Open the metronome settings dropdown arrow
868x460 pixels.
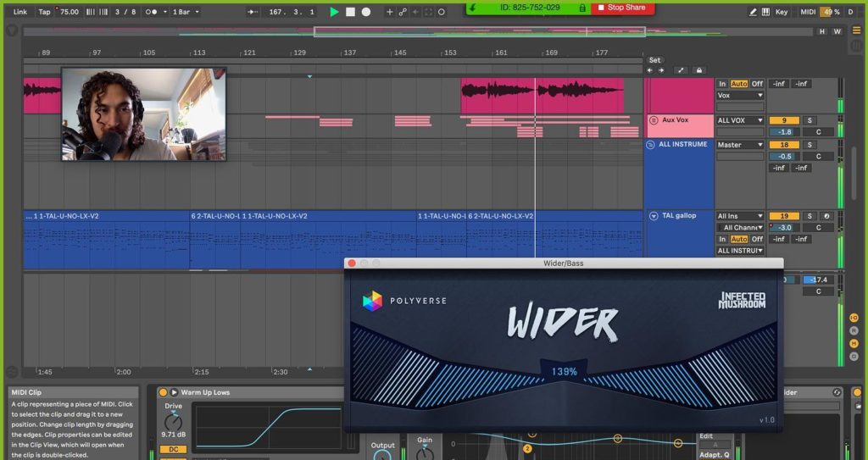[164, 12]
